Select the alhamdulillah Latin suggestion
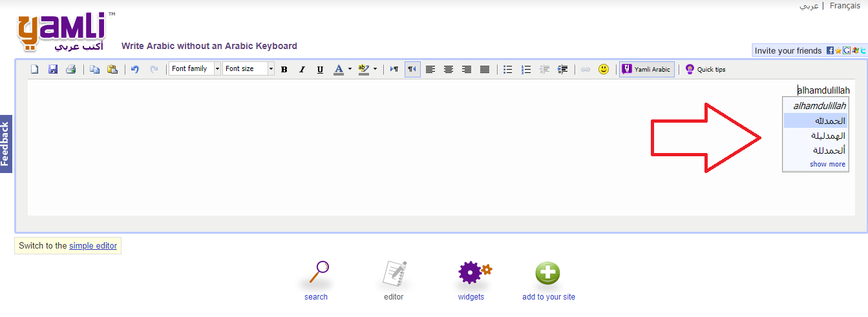Image resolution: width=868 pixels, height=317 pixels. pos(815,106)
